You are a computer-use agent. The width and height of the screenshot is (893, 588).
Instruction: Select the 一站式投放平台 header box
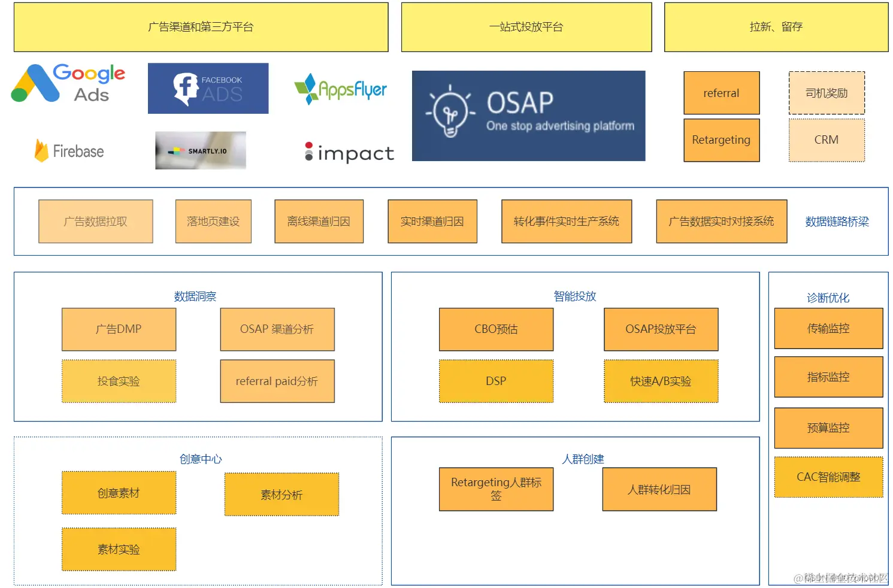(526, 27)
